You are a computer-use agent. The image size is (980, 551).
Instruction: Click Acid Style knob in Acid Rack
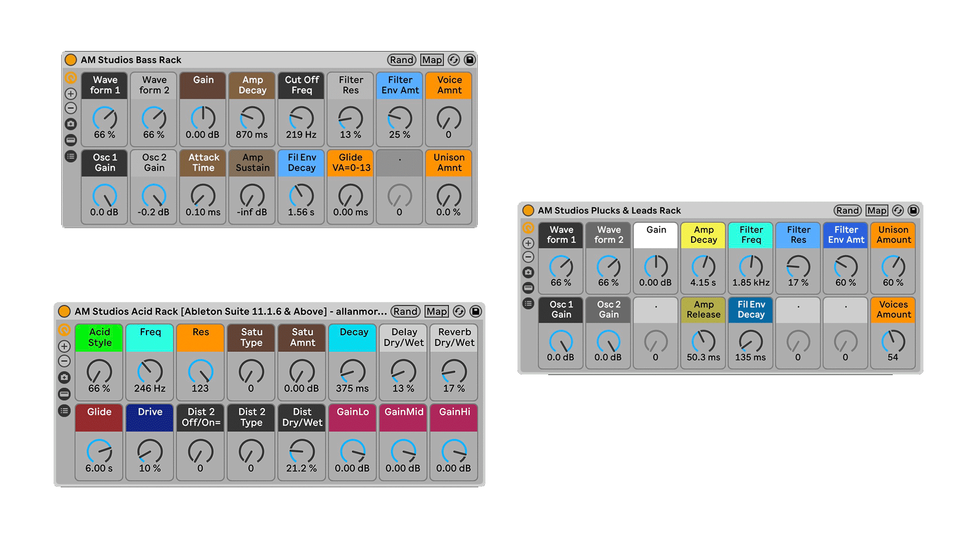100,371
